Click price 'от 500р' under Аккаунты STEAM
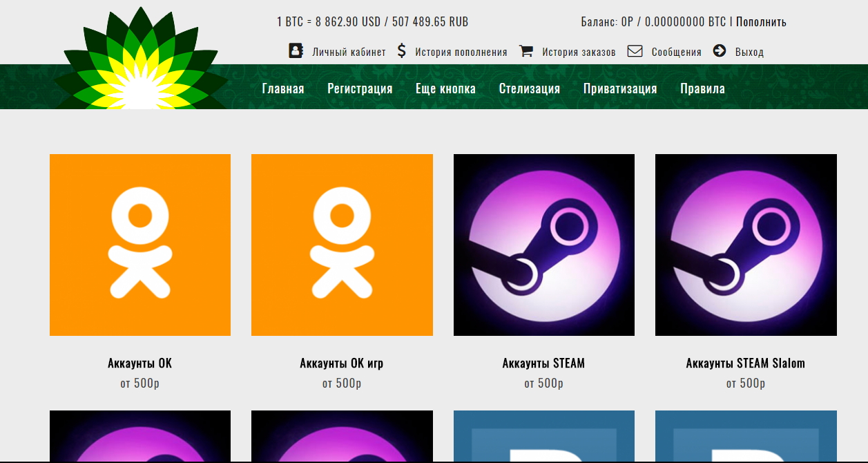This screenshot has height=463, width=868. tap(544, 383)
